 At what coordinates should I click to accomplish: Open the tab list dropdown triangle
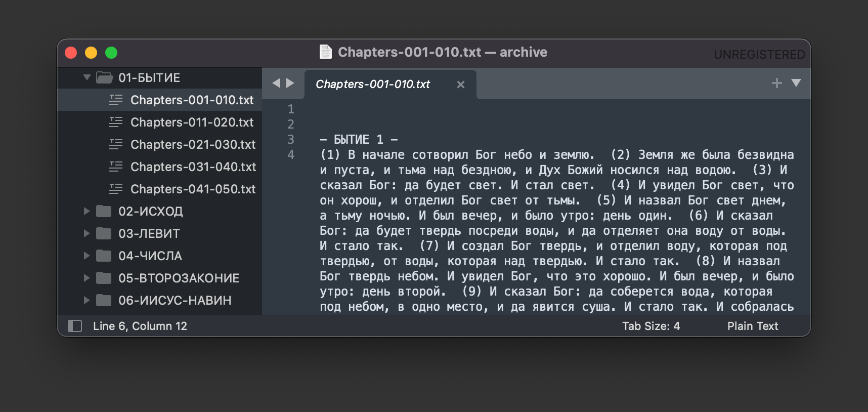[796, 83]
